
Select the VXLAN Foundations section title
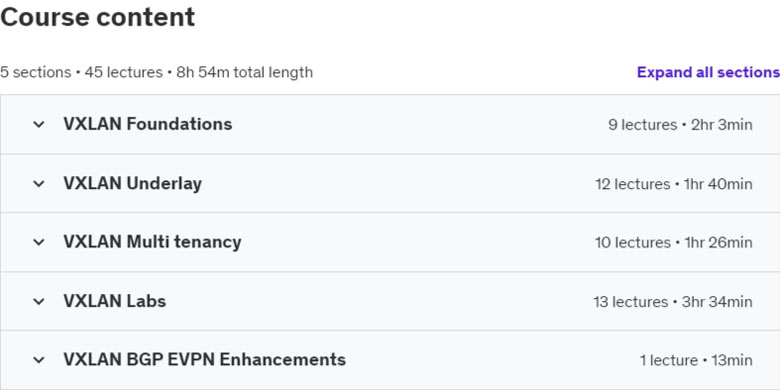click(x=148, y=124)
